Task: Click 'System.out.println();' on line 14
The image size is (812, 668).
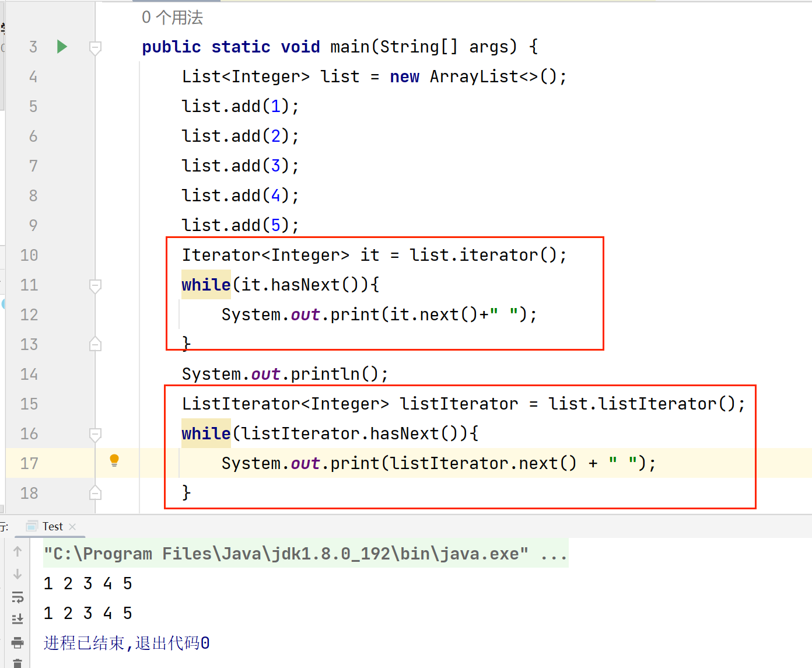Action: click(x=285, y=374)
